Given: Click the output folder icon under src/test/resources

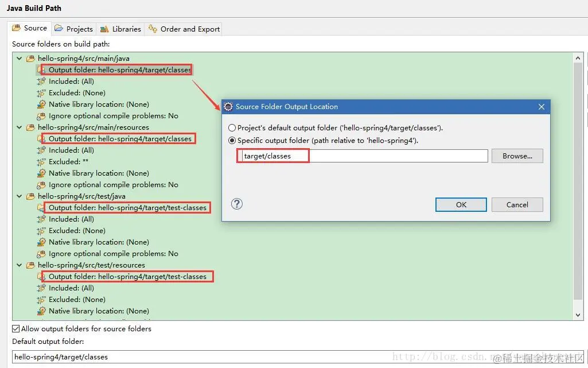Looking at the screenshot, I should click(41, 277).
